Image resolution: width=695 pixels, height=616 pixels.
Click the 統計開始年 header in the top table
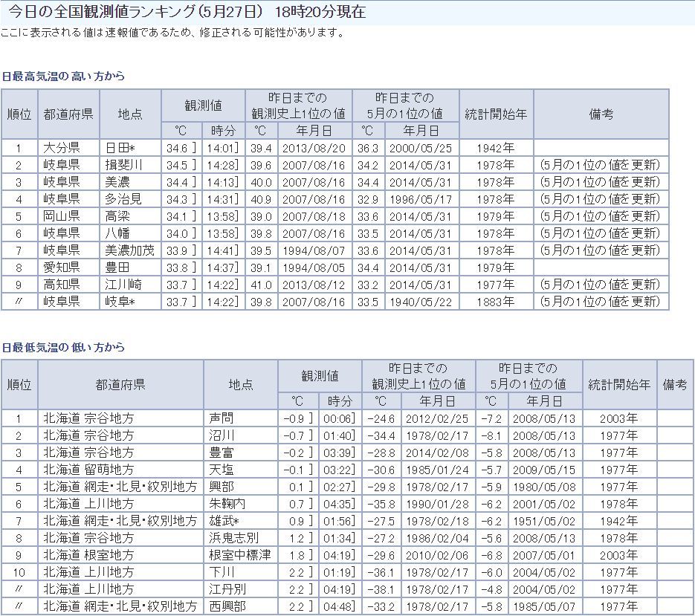[496, 114]
